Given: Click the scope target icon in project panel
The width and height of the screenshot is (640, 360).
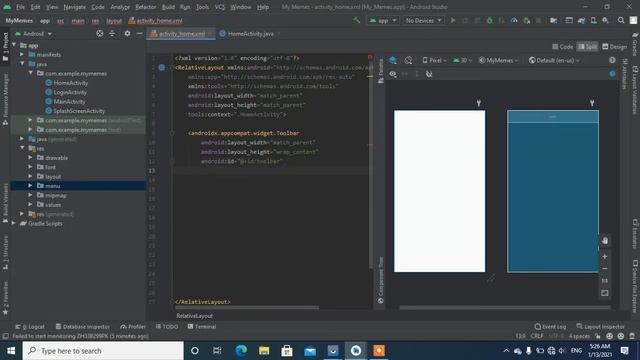Looking at the screenshot, I should point(100,33).
